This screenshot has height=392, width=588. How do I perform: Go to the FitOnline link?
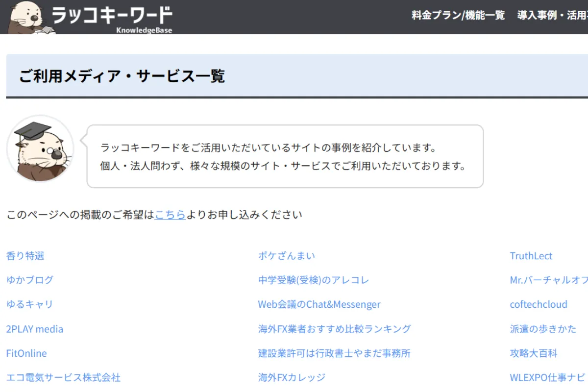[26, 353]
